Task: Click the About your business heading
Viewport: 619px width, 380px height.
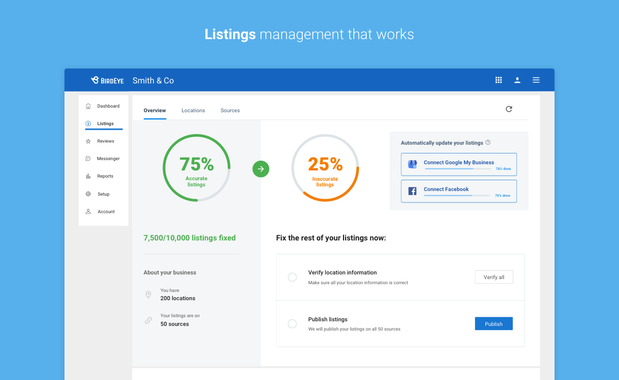Action: coord(170,273)
